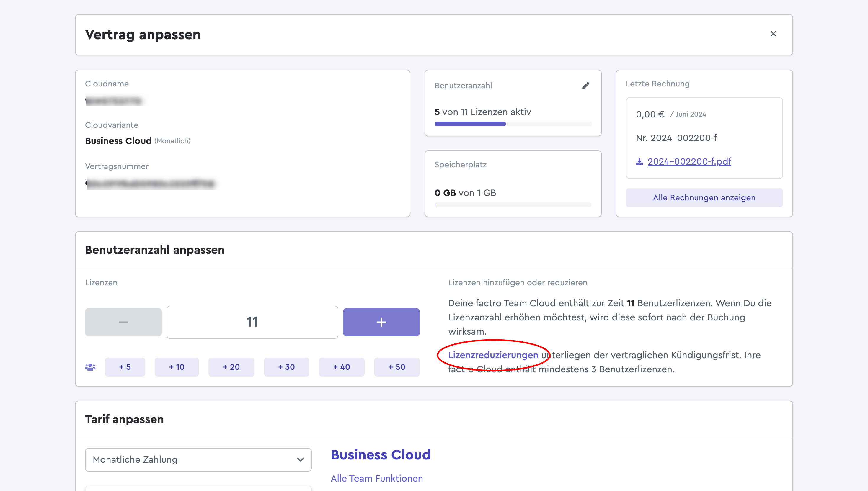Click the blurred Cloudname value
Image resolution: width=868 pixels, height=491 pixels.
click(114, 101)
